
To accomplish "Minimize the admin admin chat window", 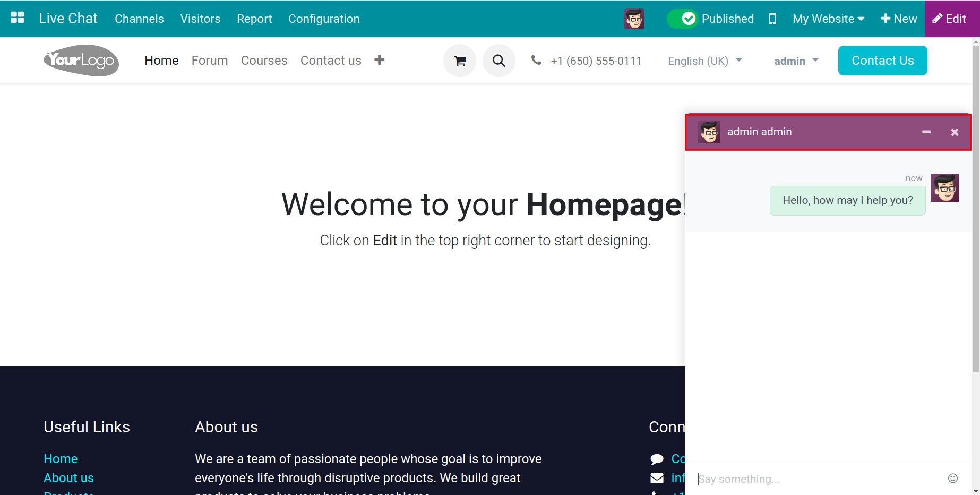I will (x=926, y=132).
